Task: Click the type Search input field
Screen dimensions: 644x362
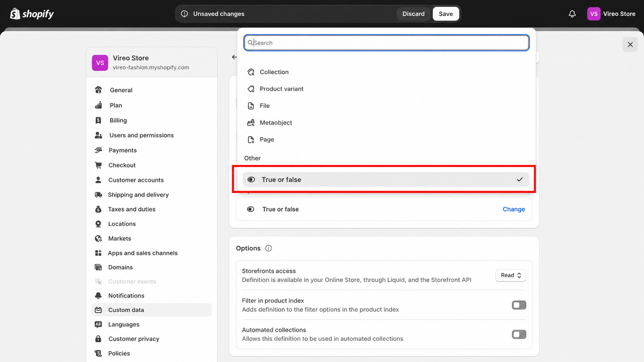Action: pos(386,43)
